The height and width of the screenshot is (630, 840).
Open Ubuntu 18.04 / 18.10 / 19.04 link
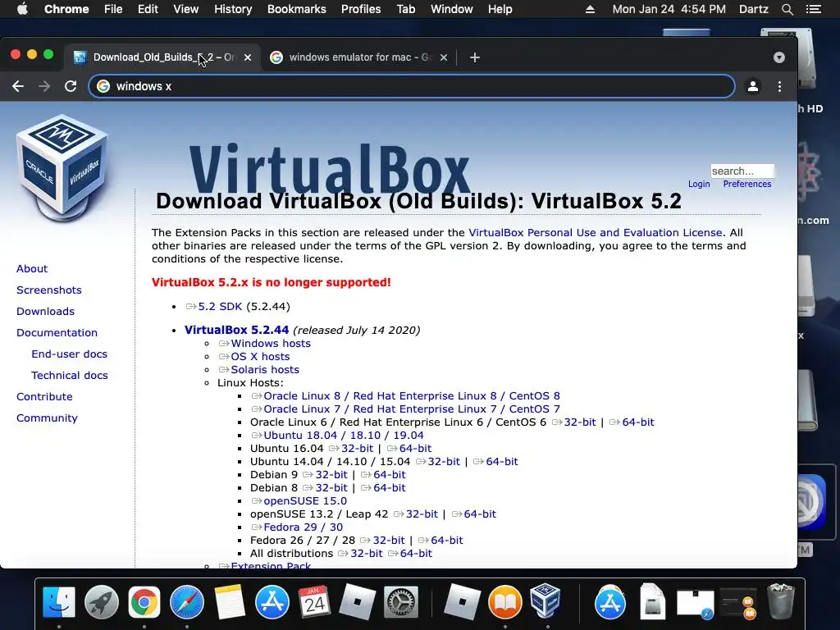click(x=337, y=435)
